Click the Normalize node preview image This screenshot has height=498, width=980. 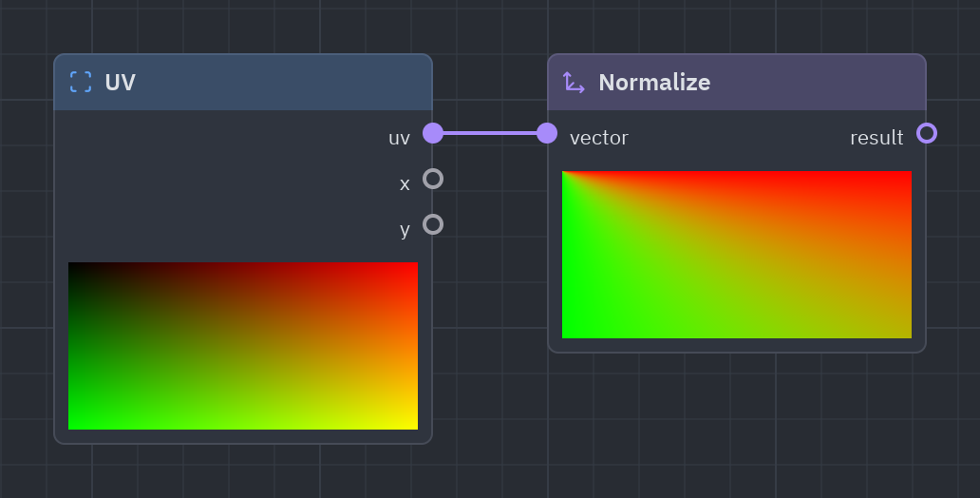click(x=737, y=255)
